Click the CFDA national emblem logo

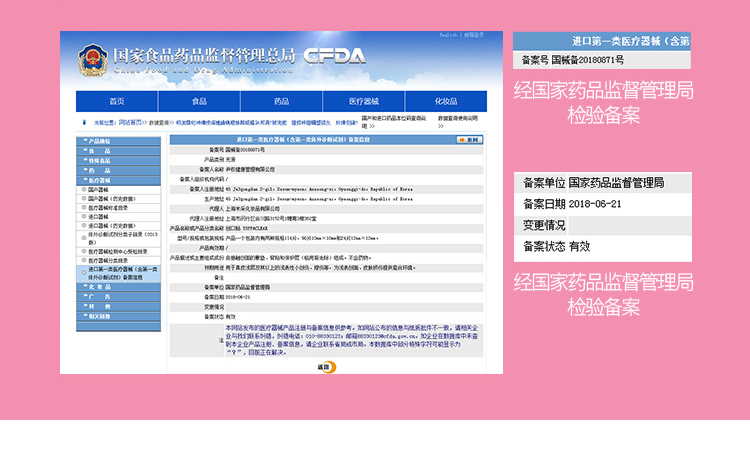(x=91, y=58)
